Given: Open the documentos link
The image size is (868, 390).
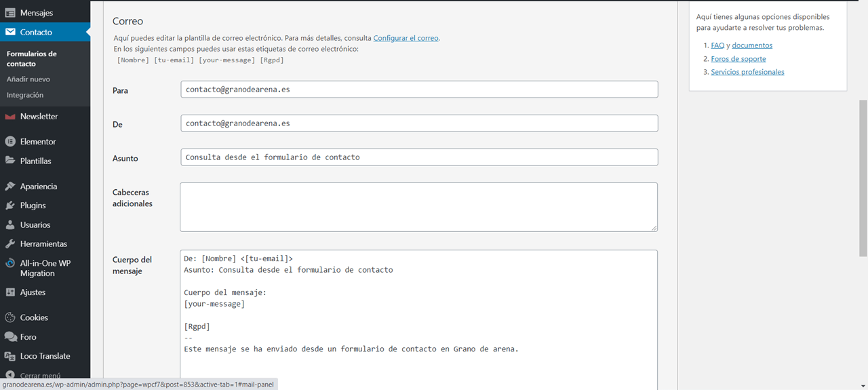Looking at the screenshot, I should (752, 45).
